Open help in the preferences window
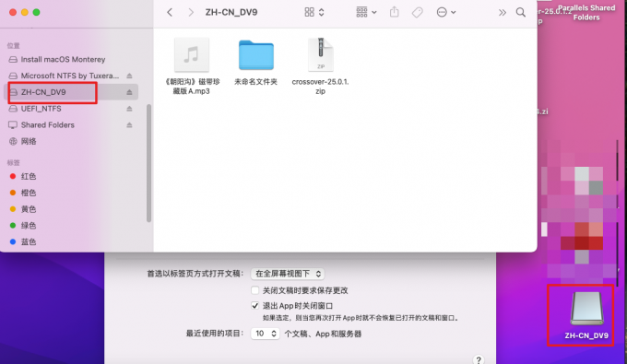This screenshot has width=627, height=364. pyautogui.click(x=479, y=359)
